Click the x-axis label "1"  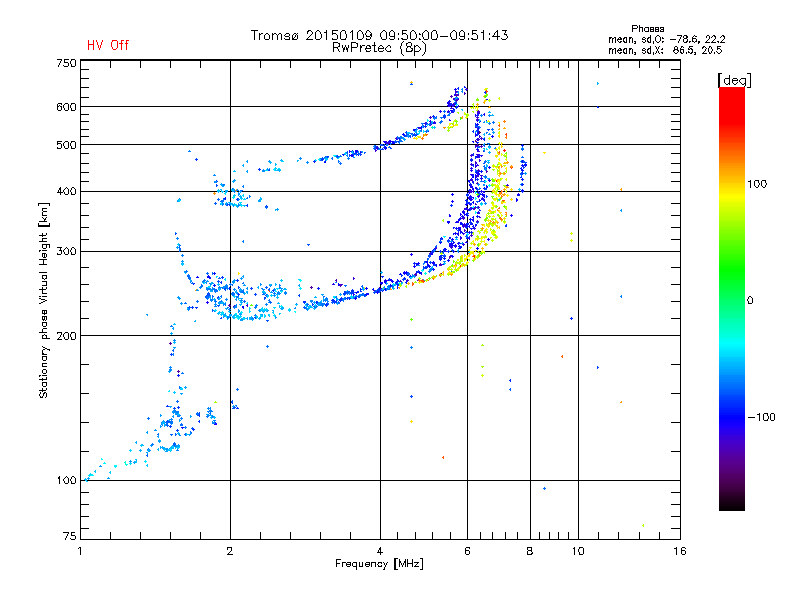pyautogui.click(x=80, y=551)
